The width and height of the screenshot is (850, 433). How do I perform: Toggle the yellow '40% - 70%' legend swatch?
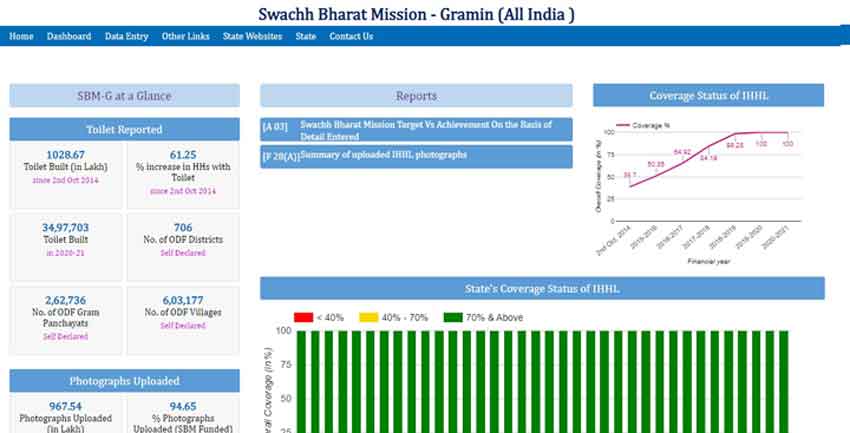[369, 318]
